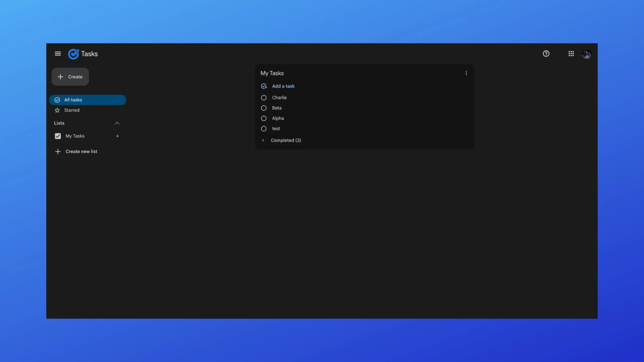Uncheck the My Tasks list checkbox
Image resolution: width=644 pixels, height=362 pixels.
[58, 136]
